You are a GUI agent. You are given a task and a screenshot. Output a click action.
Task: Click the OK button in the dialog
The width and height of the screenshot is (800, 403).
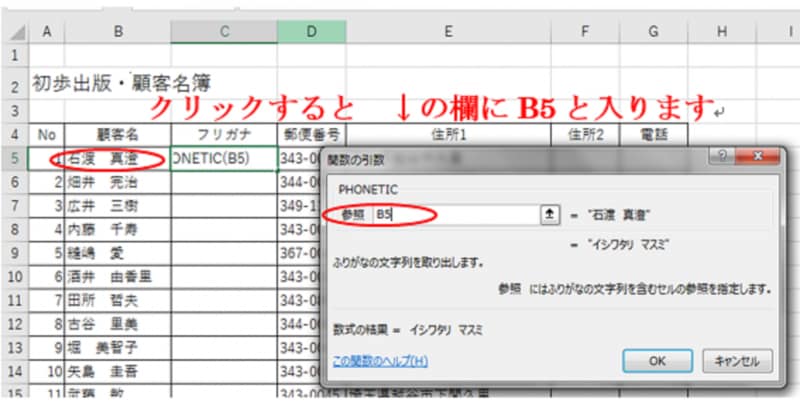657,361
